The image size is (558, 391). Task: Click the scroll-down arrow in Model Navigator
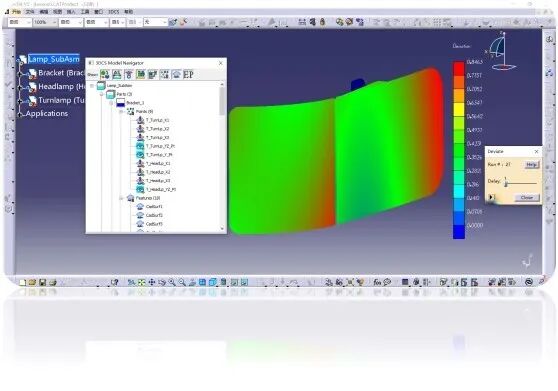[222, 229]
